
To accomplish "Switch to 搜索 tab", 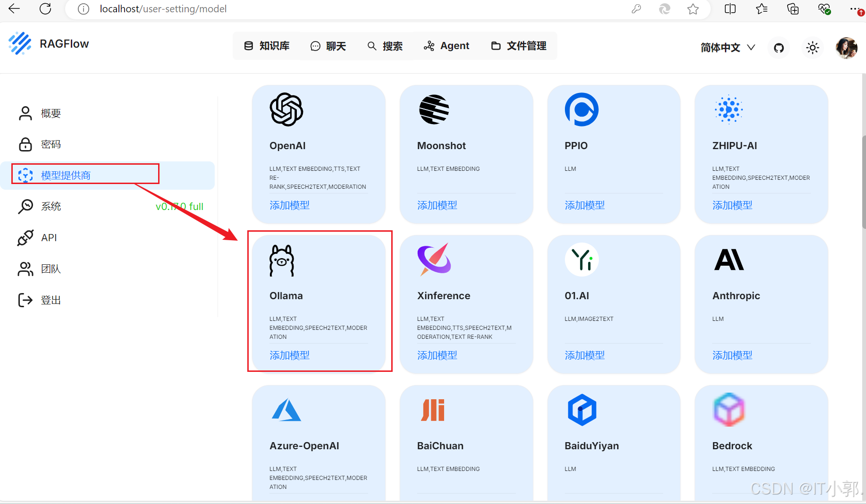I will pos(385,46).
